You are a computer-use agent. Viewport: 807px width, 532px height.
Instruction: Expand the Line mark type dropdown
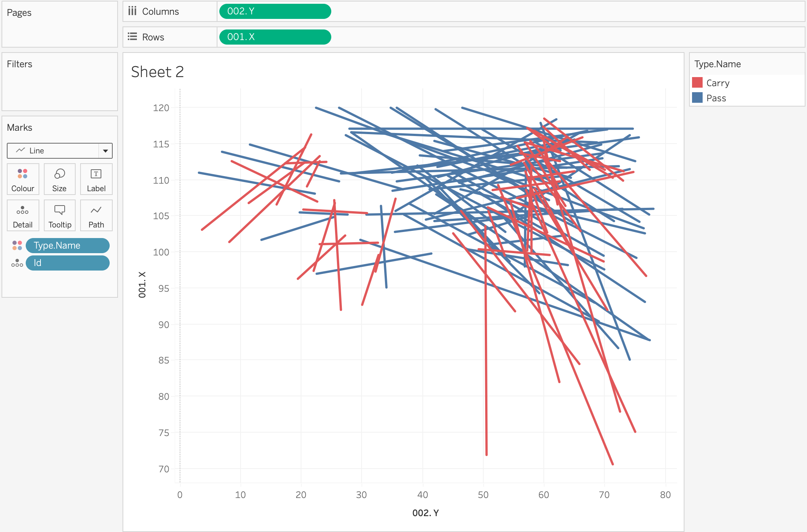[53, 151]
